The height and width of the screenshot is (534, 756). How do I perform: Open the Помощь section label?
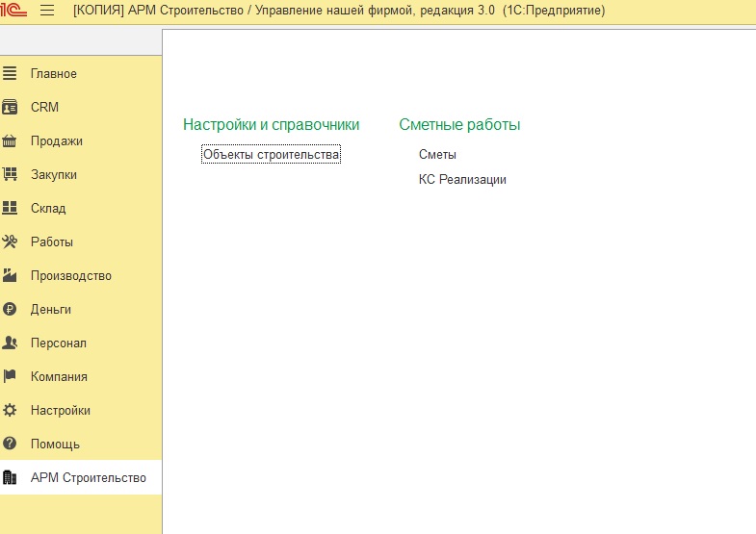click(x=55, y=444)
